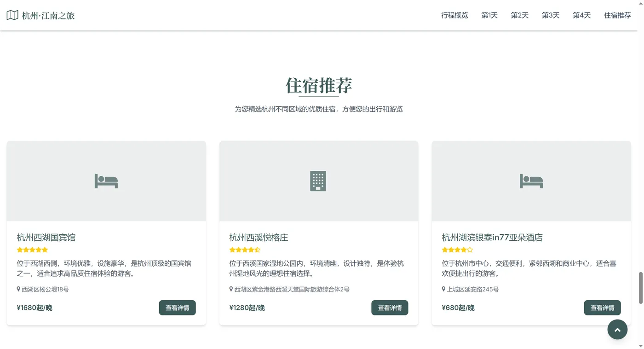
Task: Click 查看详情 for 杭州湖滨银泰亚朵酒店
Action: [602, 308]
